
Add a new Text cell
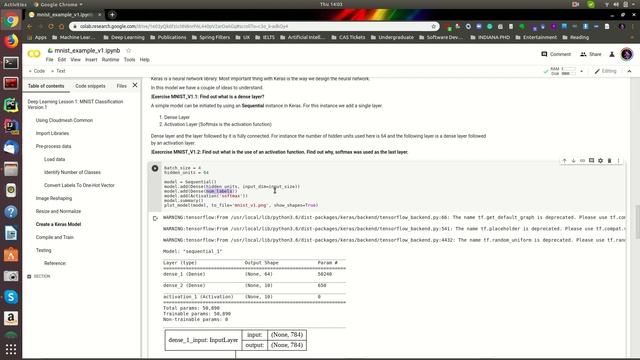58,71
